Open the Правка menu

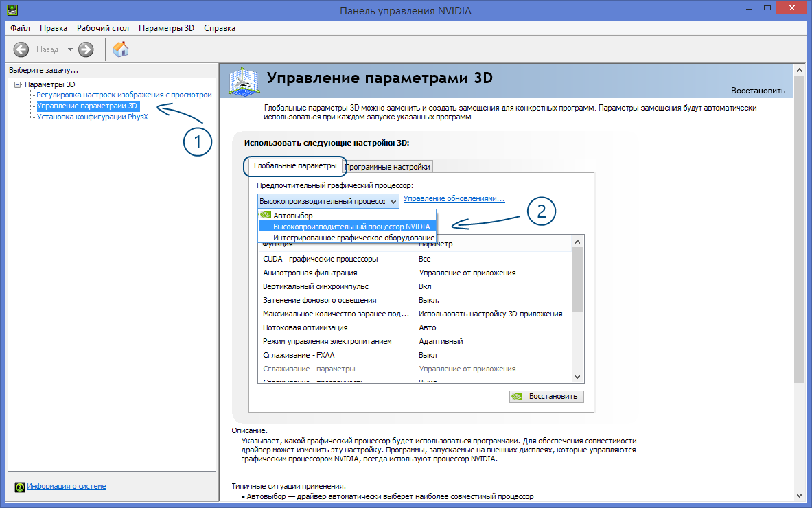click(x=54, y=28)
